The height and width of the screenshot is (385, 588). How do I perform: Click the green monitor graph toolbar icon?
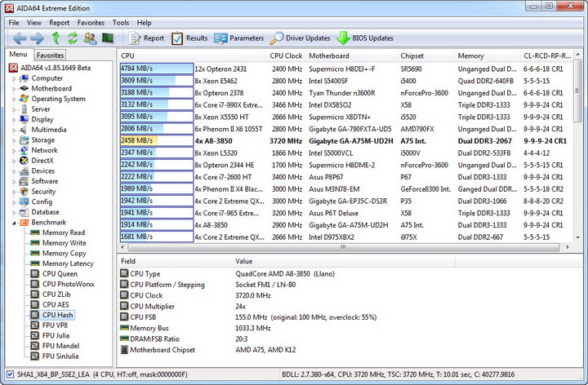click(108, 38)
